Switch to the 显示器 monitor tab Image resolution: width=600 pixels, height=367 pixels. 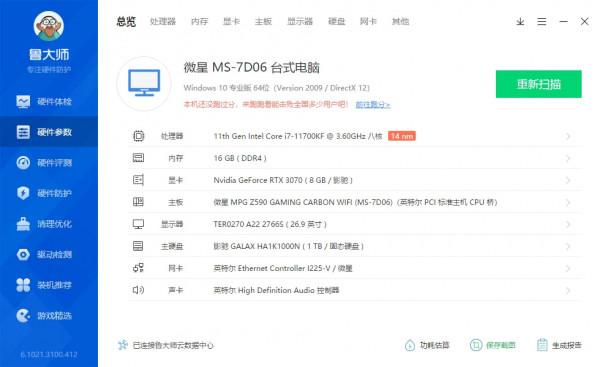pos(300,21)
